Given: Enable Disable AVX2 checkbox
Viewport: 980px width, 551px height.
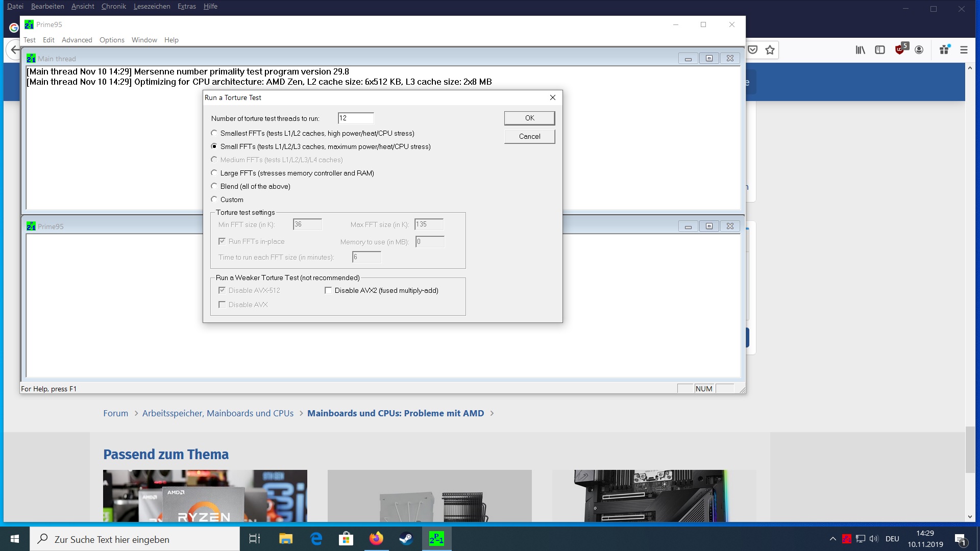Looking at the screenshot, I should [x=328, y=290].
